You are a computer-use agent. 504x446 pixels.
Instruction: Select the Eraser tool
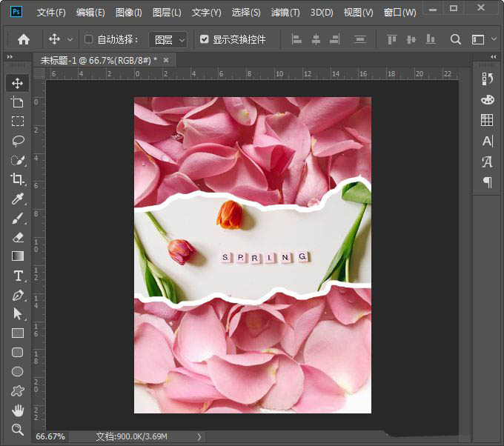pos(17,237)
